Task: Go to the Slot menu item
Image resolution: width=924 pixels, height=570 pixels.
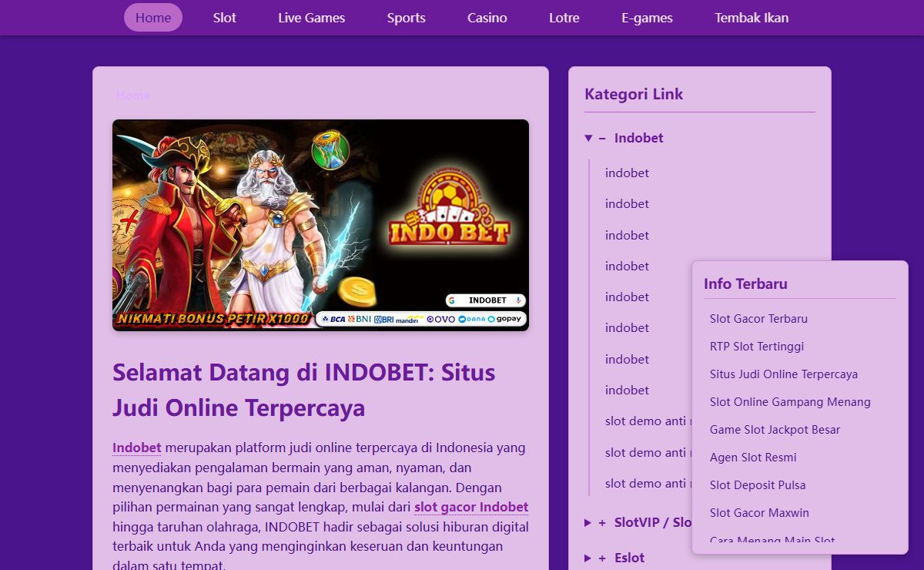Action: 225,18
